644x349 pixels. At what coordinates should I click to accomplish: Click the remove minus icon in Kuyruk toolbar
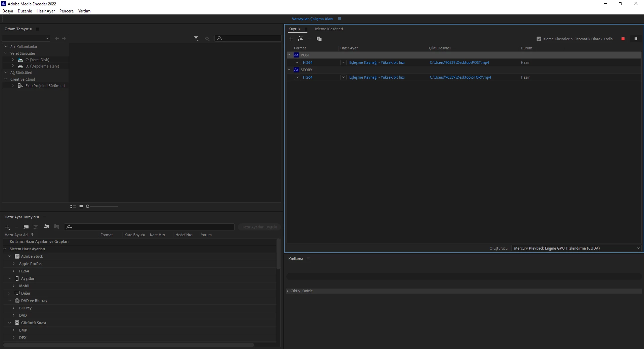[x=310, y=39]
